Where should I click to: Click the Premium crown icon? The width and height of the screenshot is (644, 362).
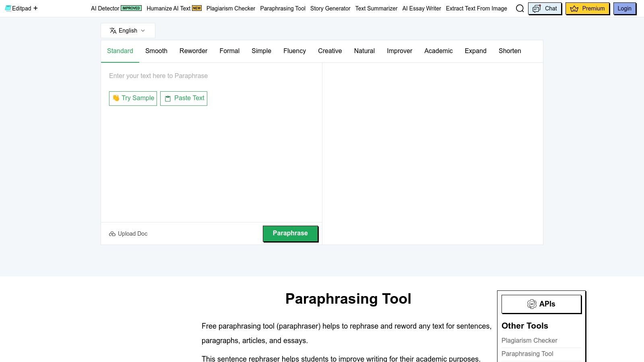(x=575, y=8)
